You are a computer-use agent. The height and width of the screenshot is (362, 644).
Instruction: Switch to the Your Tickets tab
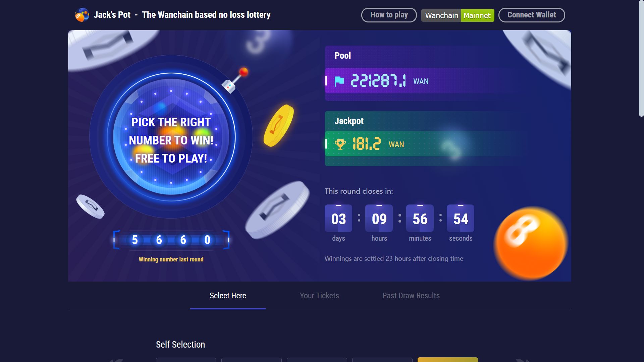[319, 296]
